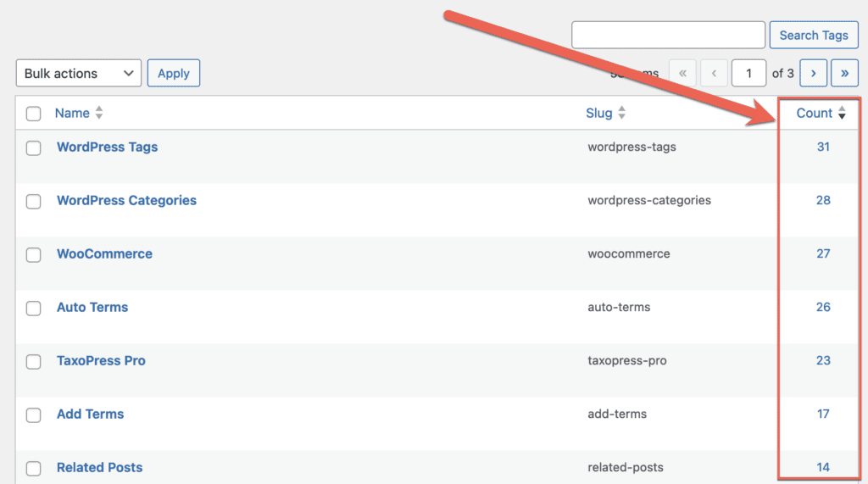
Task: Go to next page of tags
Action: click(813, 73)
